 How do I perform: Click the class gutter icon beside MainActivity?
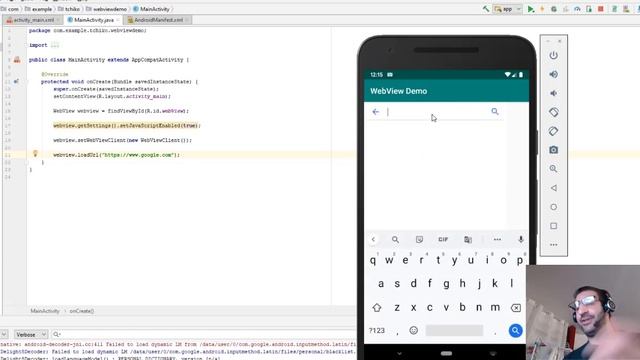click(17, 60)
